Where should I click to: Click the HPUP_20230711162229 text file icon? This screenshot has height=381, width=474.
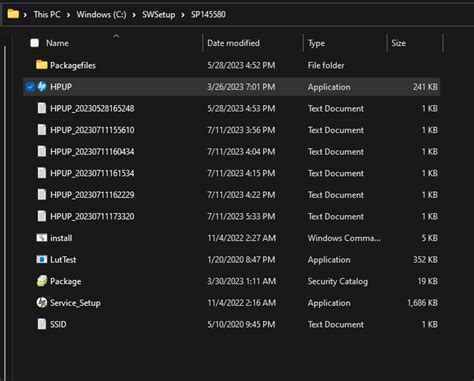pyautogui.click(x=42, y=195)
